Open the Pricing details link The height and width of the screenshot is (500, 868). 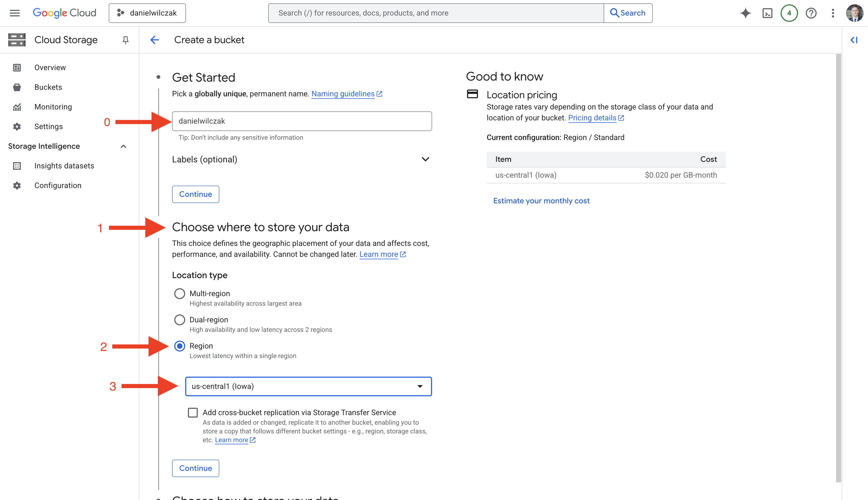coord(592,118)
